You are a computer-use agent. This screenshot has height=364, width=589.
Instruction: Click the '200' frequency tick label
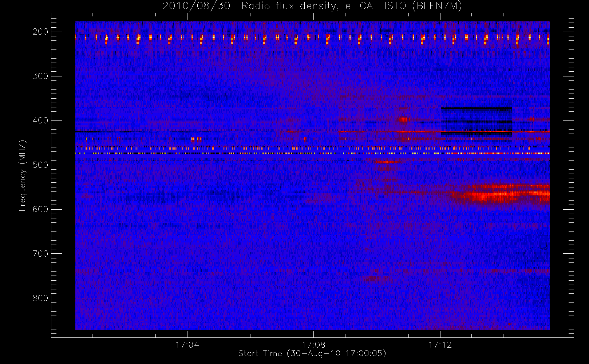point(40,32)
